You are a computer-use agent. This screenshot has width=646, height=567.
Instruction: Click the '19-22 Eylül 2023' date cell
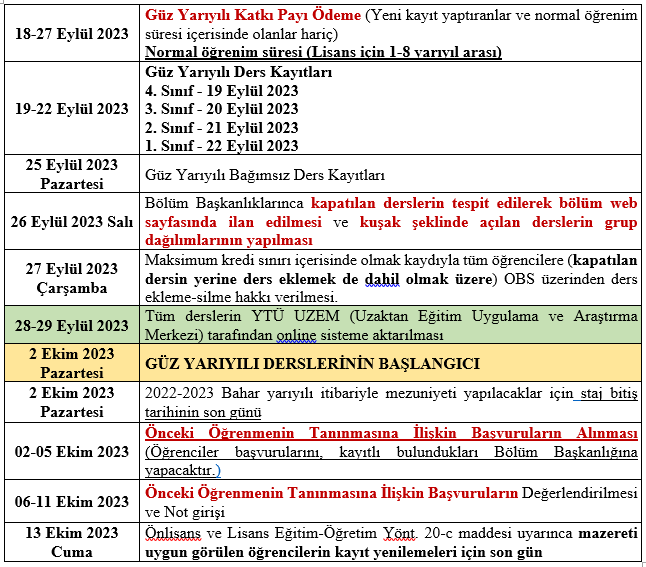(71, 109)
